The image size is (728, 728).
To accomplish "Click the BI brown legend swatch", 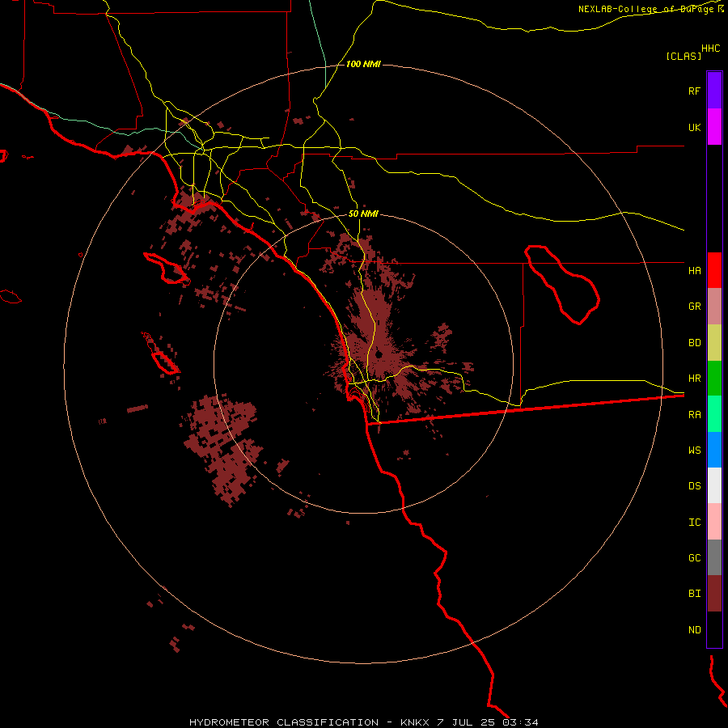I will pyautogui.click(x=714, y=594).
